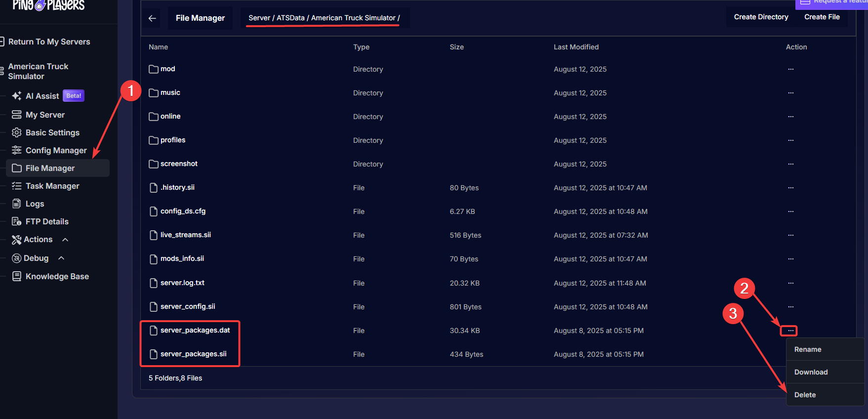Select the server_packages.dat file
868x419 pixels.
coord(190,331)
